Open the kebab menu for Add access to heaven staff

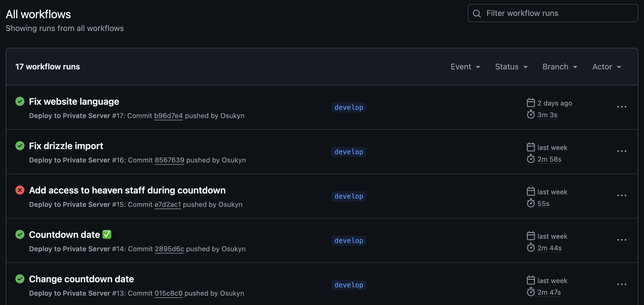(622, 195)
